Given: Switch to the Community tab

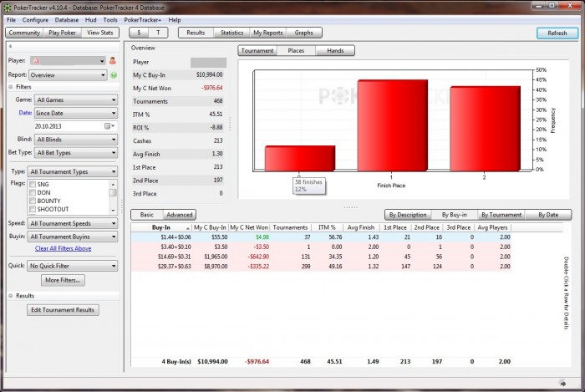Looking at the screenshot, I should (x=24, y=33).
